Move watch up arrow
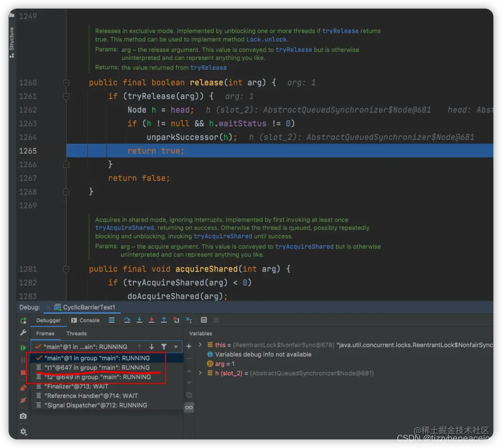The image size is (502, 448). point(189,371)
